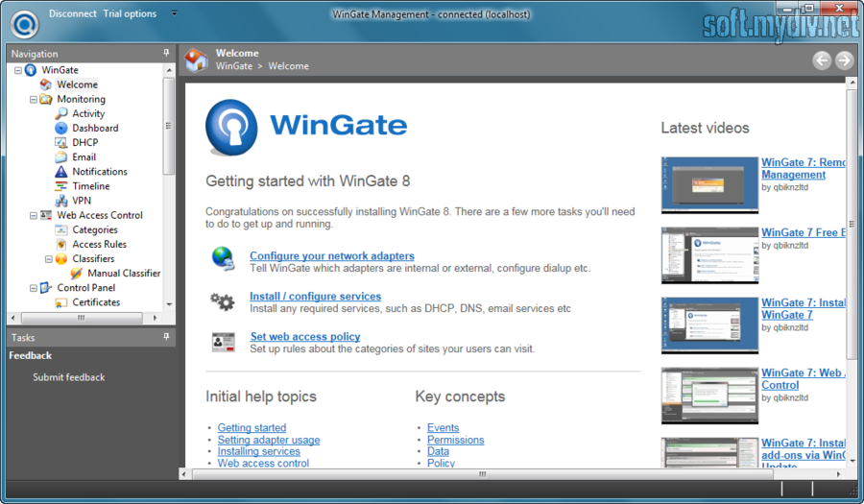Open WinGate 7 Remote Management video thumbnail

click(709, 185)
